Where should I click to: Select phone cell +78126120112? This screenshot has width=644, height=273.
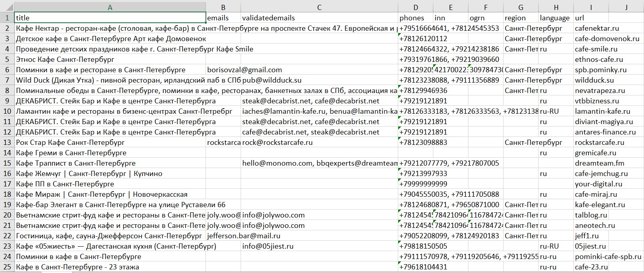pyautogui.click(x=416, y=38)
